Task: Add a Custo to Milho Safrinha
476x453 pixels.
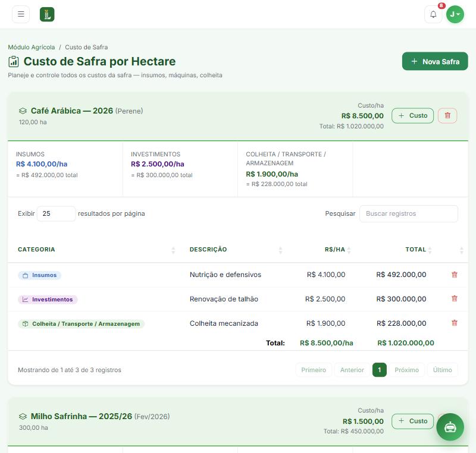Action: click(412, 421)
